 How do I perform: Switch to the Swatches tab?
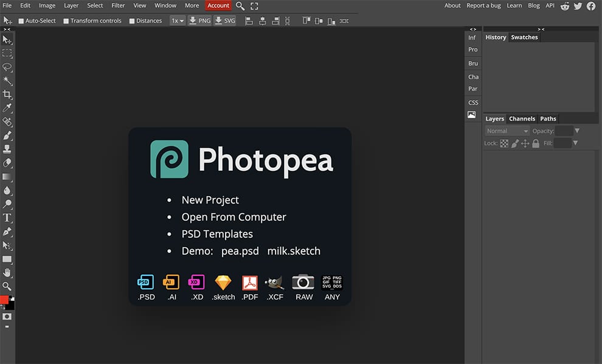click(x=524, y=37)
